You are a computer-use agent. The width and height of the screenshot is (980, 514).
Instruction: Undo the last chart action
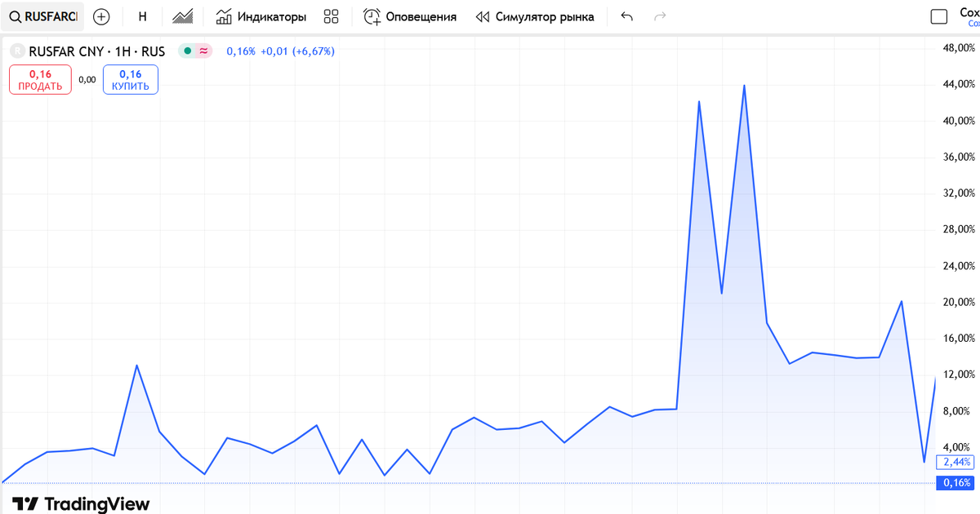click(x=627, y=16)
